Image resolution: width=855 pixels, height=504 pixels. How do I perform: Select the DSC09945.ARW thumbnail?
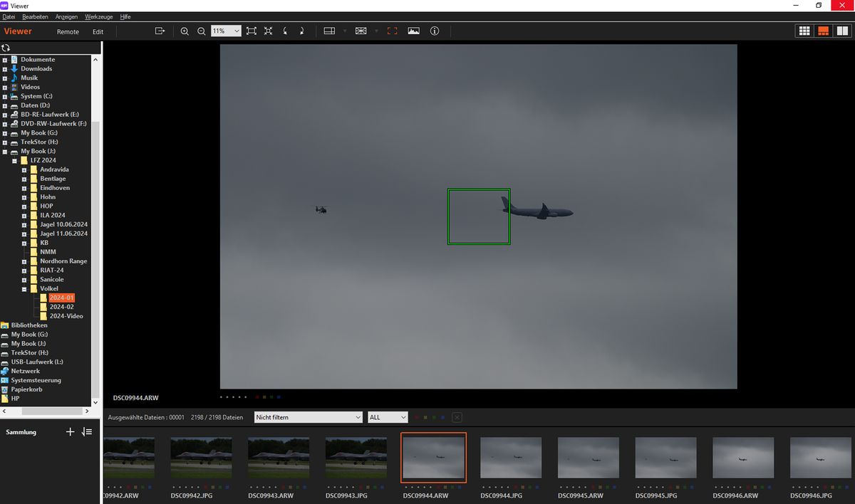point(588,458)
